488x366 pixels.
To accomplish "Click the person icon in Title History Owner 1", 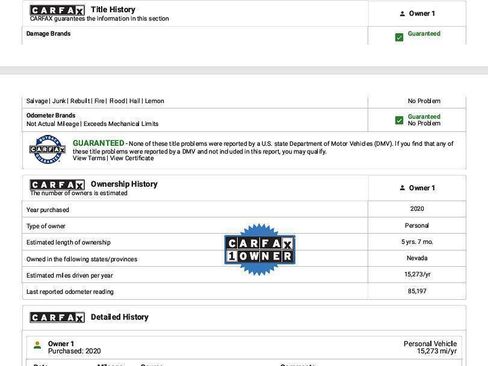I will tap(402, 14).
